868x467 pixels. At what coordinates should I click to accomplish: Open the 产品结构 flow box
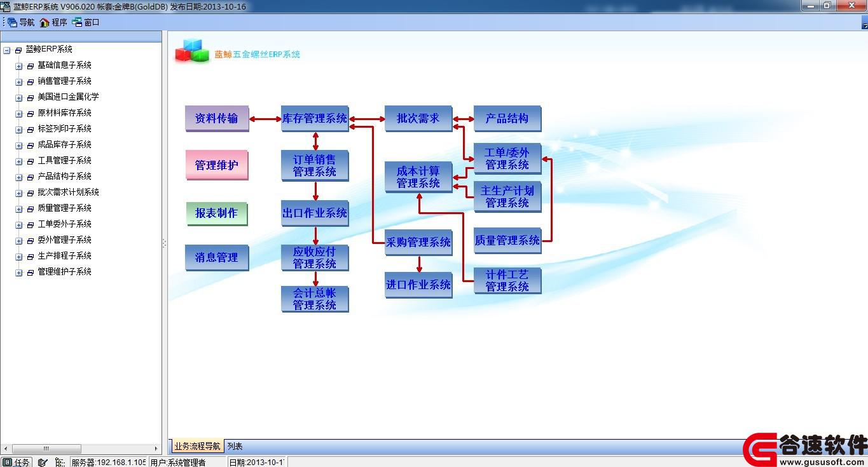point(507,118)
